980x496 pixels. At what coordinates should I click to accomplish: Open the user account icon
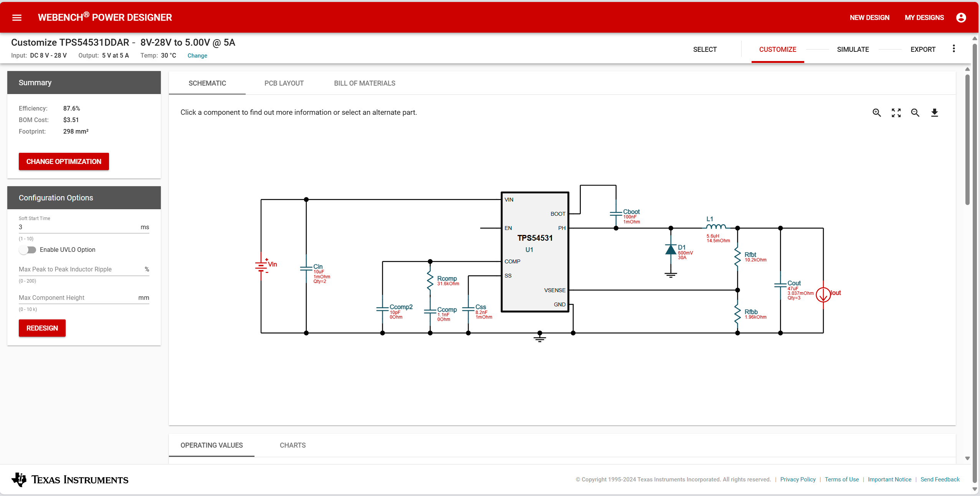[961, 18]
